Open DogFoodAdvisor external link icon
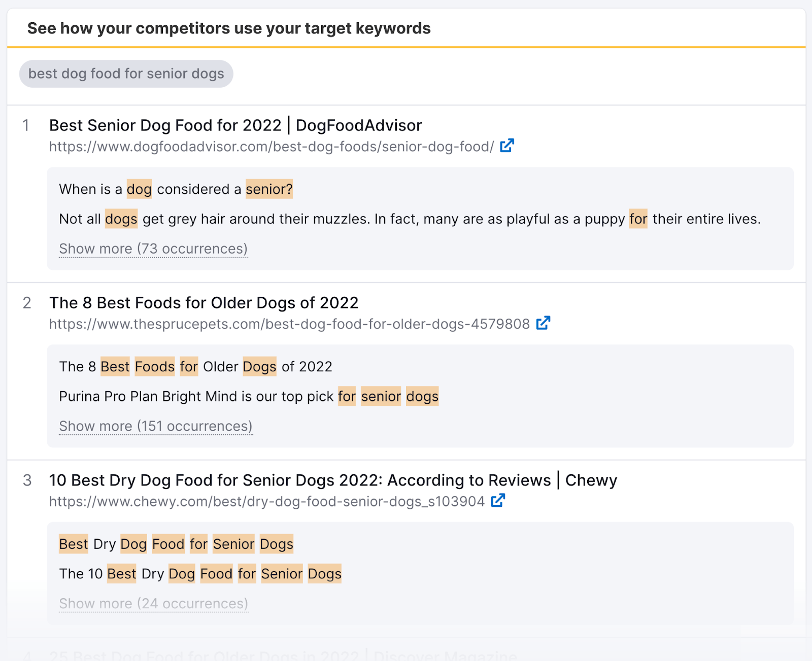This screenshot has height=661, width=812. point(507,146)
